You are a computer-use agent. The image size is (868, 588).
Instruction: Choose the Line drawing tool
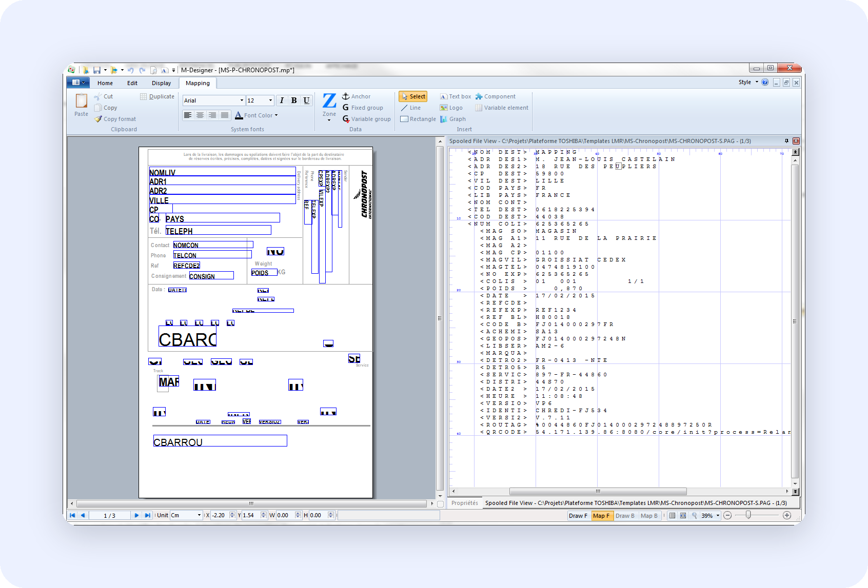pos(410,108)
